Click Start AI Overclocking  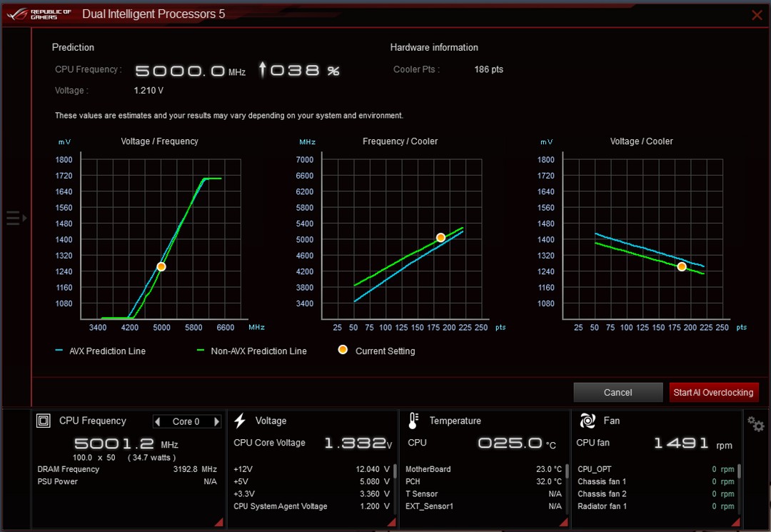point(713,392)
